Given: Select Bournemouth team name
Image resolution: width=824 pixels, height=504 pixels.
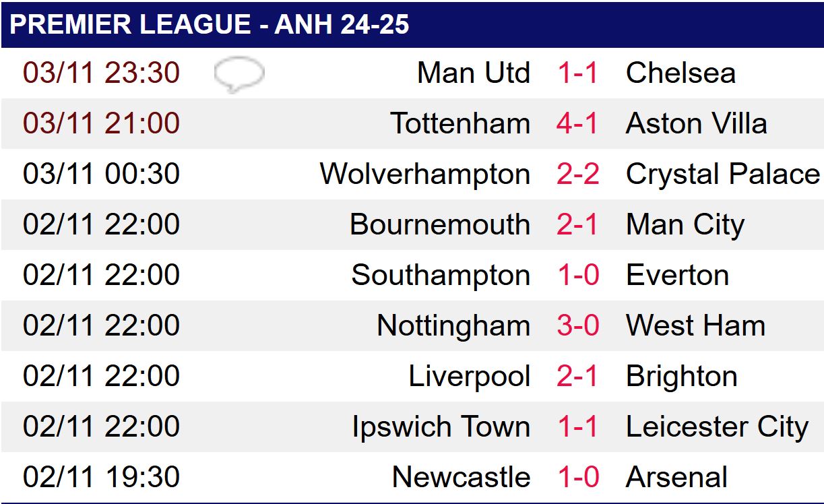Looking at the screenshot, I should pos(440,224).
